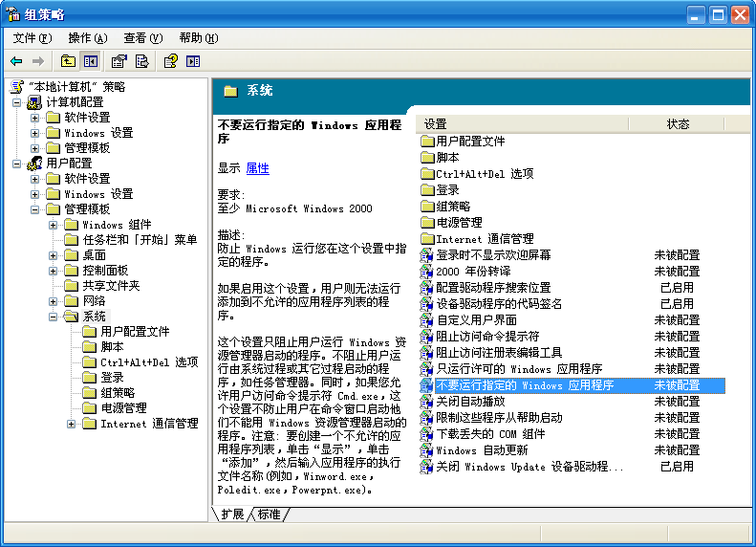756x547 pixels.
Task: Toggle the show/hide console tree icon
Action: pyautogui.click(x=90, y=61)
